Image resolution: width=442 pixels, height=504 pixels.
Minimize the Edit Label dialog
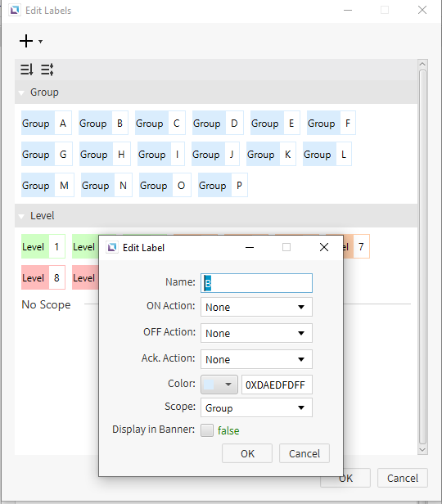point(250,247)
